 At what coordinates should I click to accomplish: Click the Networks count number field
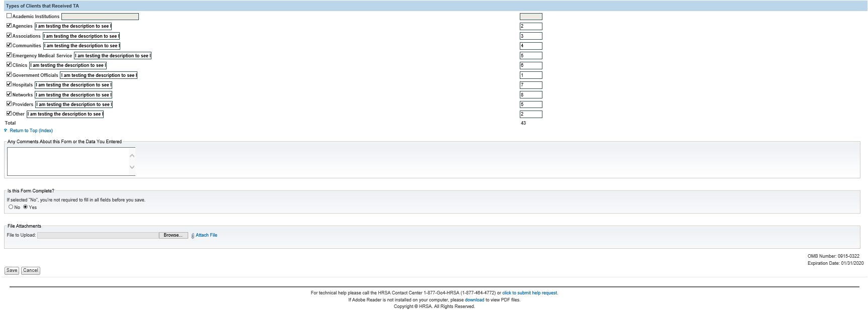point(531,95)
